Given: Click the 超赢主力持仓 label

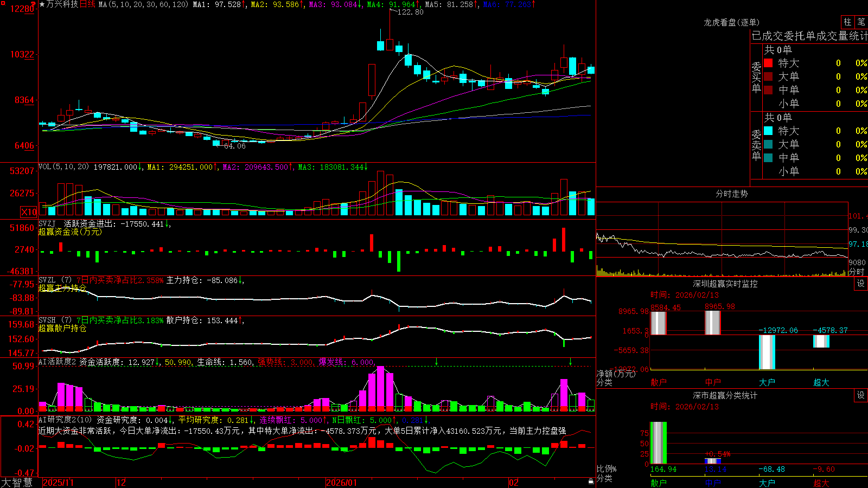Looking at the screenshot, I should (62, 288).
